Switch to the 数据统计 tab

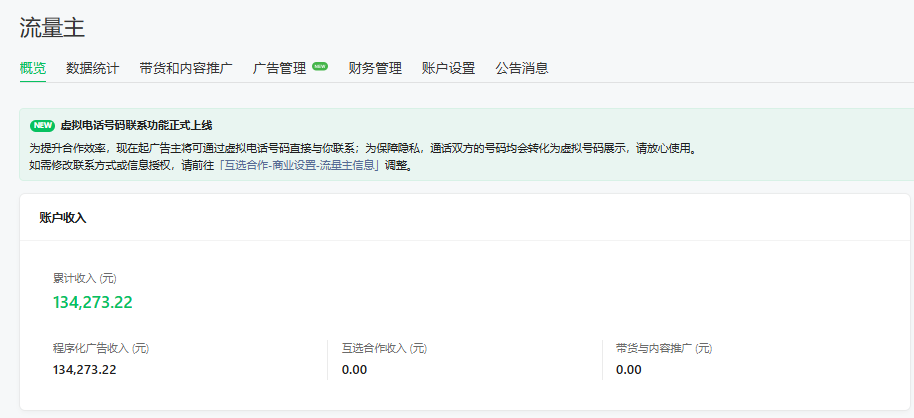93,68
